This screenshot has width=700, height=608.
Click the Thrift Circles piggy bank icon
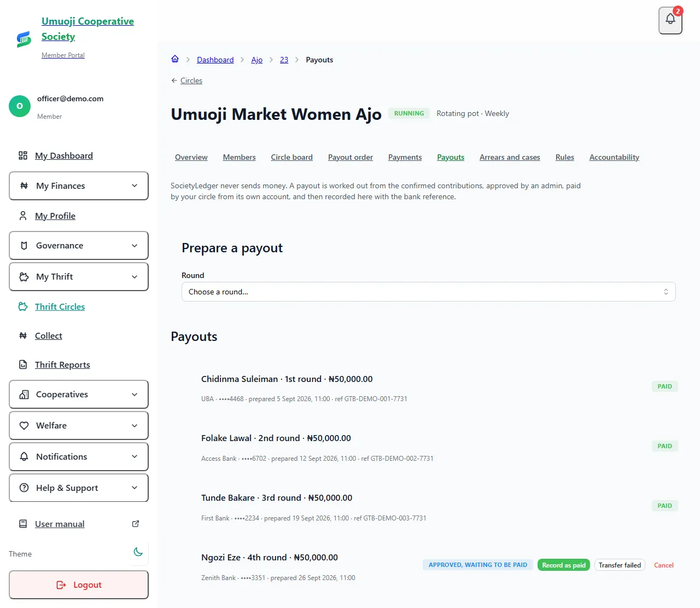[23, 306]
